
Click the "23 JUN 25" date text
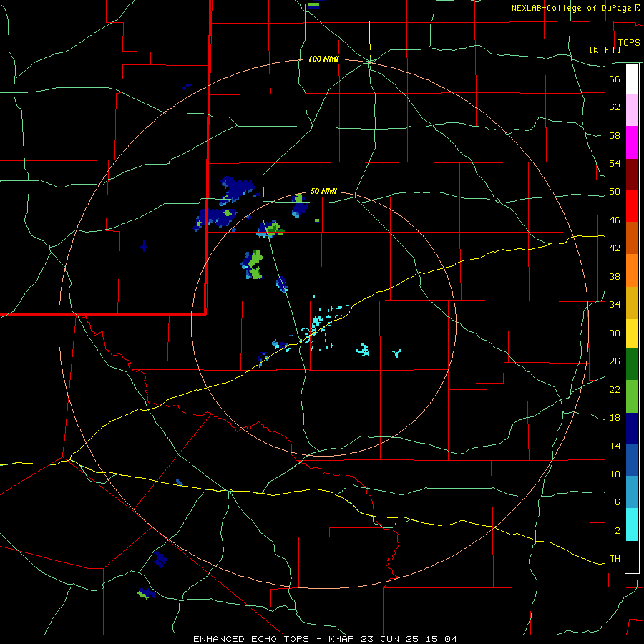tap(389, 639)
